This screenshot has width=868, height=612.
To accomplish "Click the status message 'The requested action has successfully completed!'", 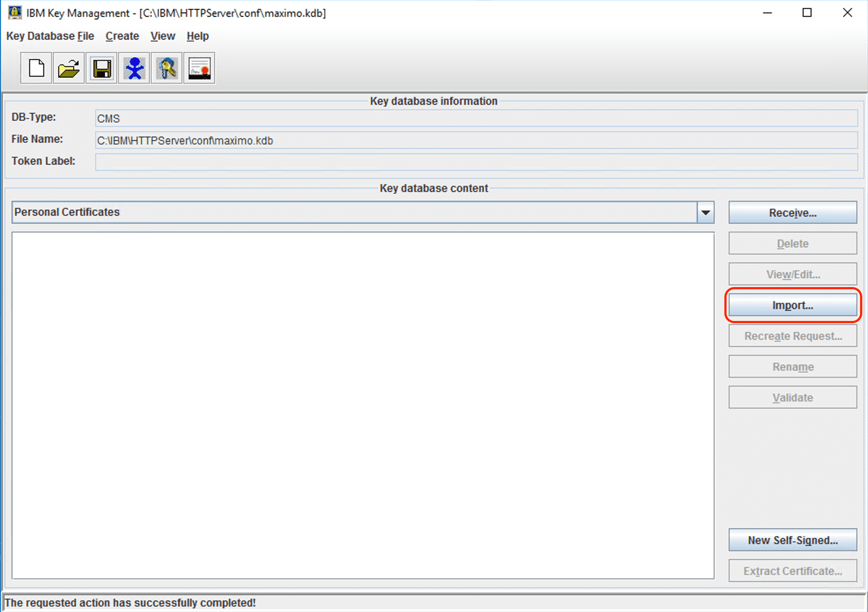I will click(x=130, y=603).
